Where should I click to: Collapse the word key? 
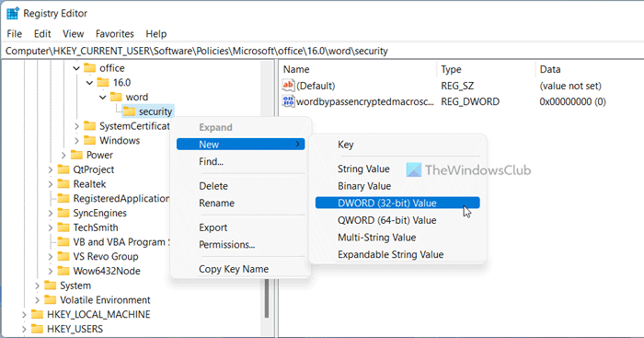103,98
